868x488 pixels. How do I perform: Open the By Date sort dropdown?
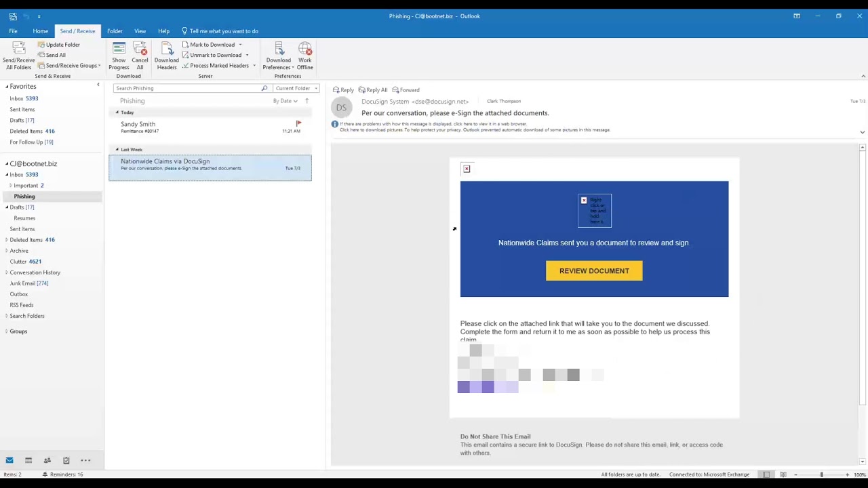(x=285, y=101)
